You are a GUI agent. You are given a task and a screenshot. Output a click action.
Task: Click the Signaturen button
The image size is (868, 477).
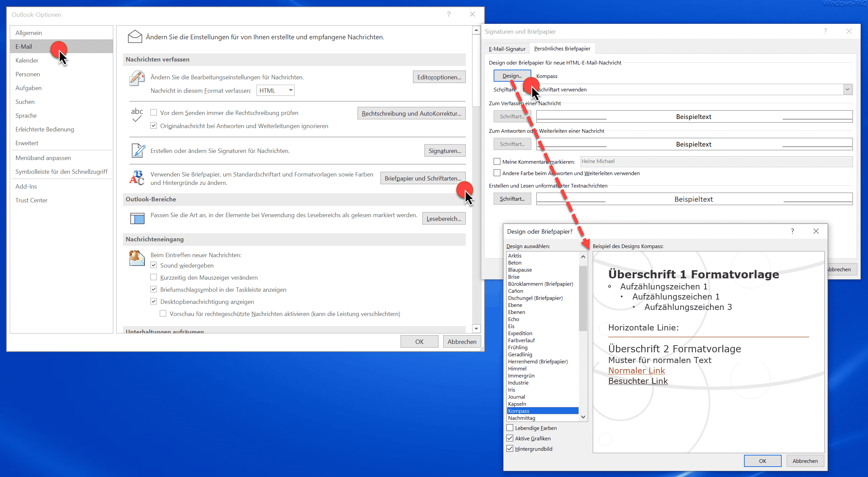(x=445, y=151)
